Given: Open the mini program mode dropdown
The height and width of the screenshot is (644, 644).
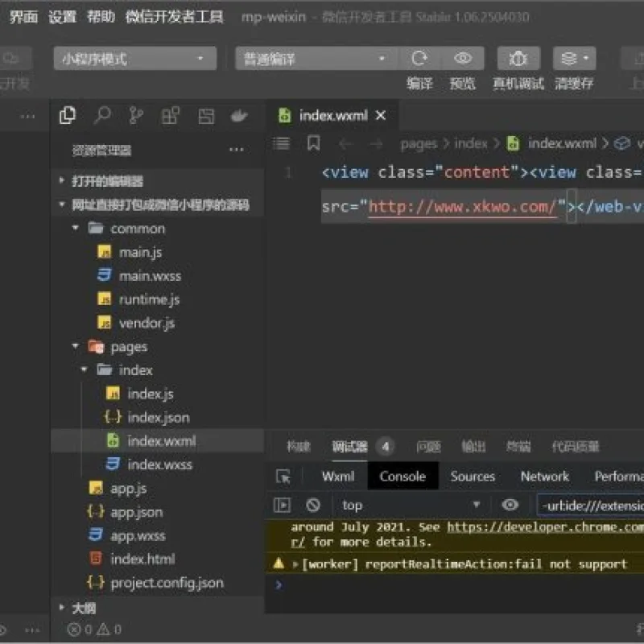Looking at the screenshot, I should (x=135, y=58).
